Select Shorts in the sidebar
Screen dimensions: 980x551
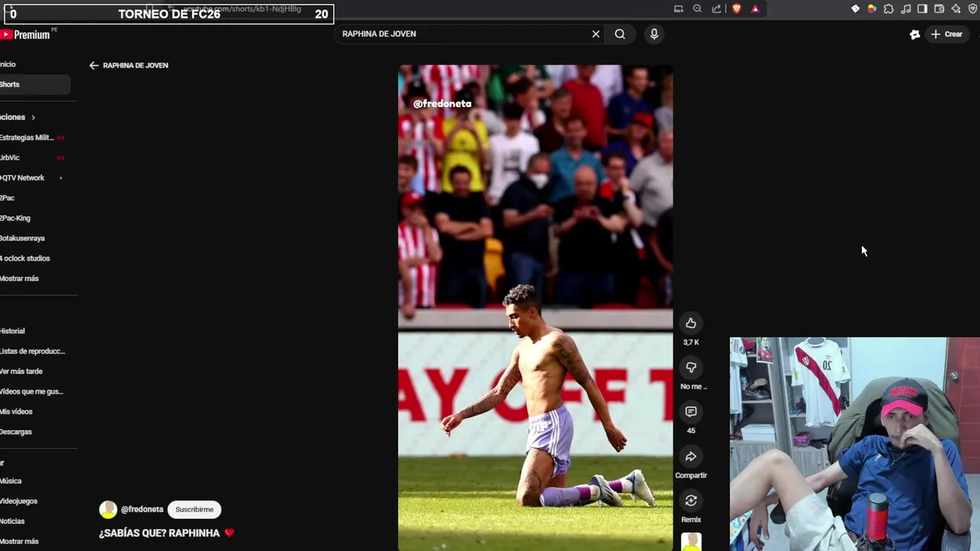pos(35,84)
